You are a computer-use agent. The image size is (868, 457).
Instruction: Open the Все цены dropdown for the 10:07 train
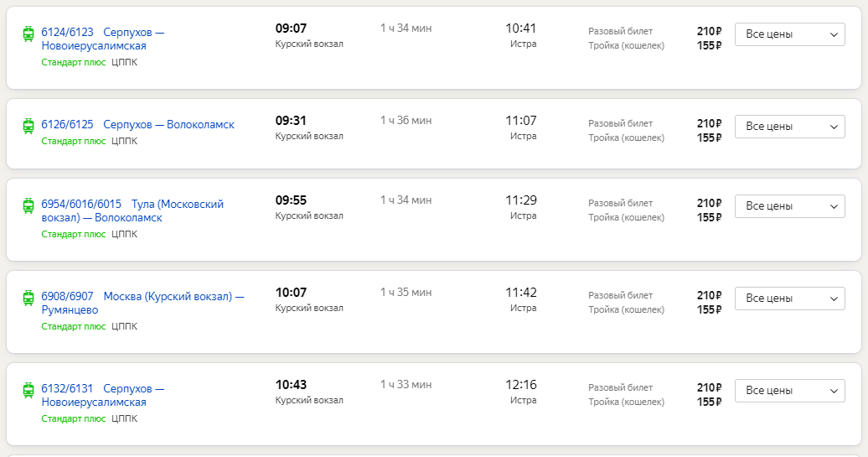(x=789, y=298)
